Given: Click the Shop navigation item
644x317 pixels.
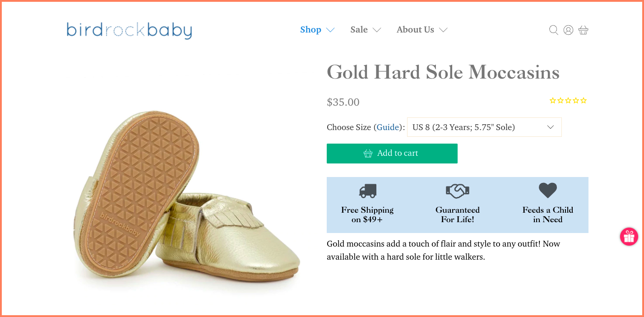Looking at the screenshot, I should [310, 30].
